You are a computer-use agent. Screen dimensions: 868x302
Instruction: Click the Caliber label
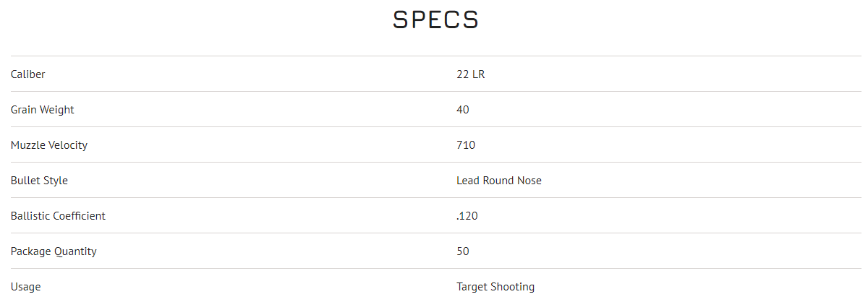point(28,74)
